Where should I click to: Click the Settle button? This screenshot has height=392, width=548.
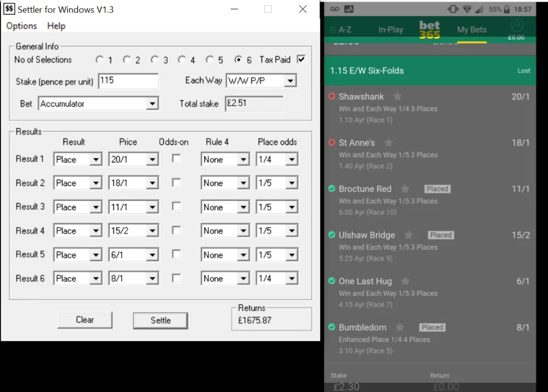(x=161, y=320)
